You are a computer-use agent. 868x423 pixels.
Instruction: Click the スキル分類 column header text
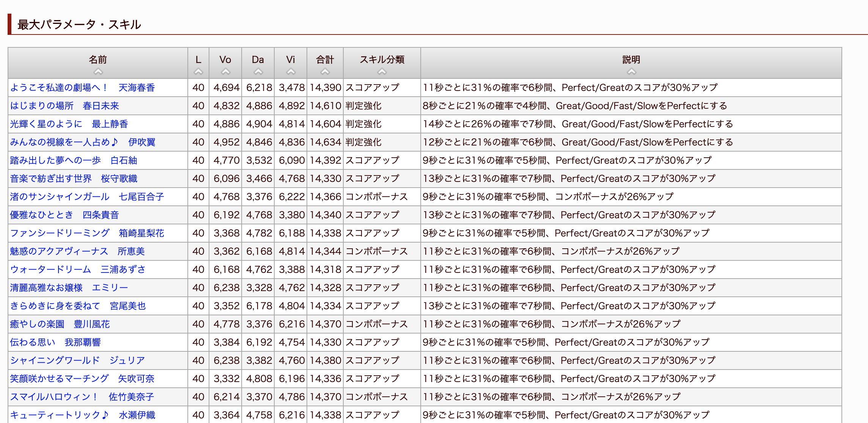[382, 60]
